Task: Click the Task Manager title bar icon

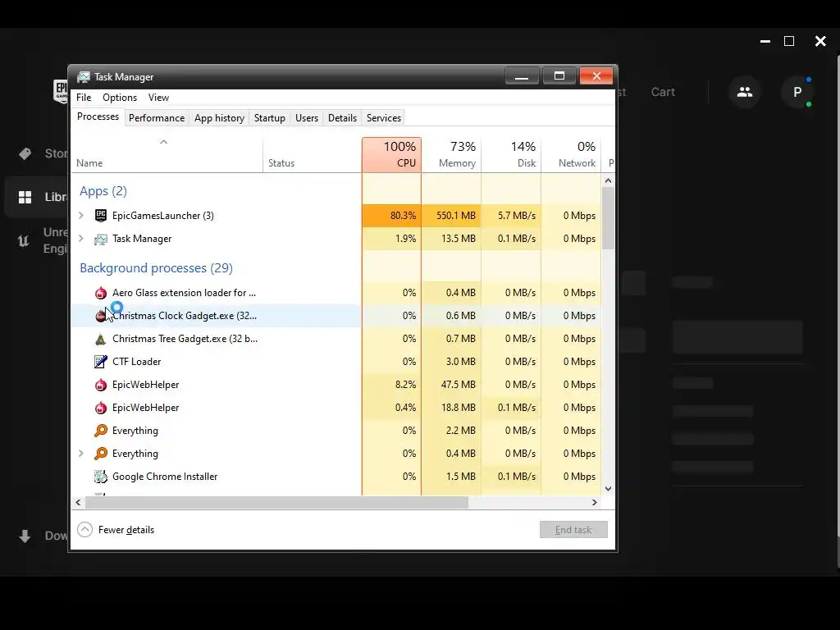Action: pos(84,76)
